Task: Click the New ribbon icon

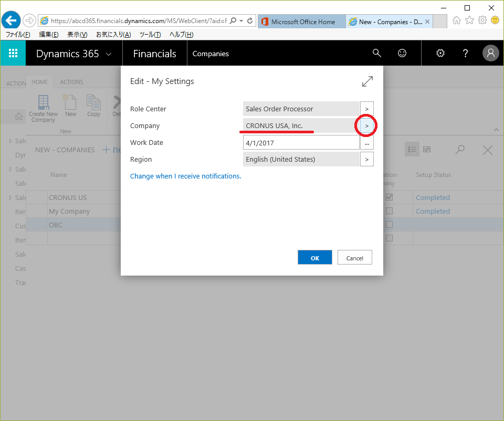Action: [x=70, y=106]
